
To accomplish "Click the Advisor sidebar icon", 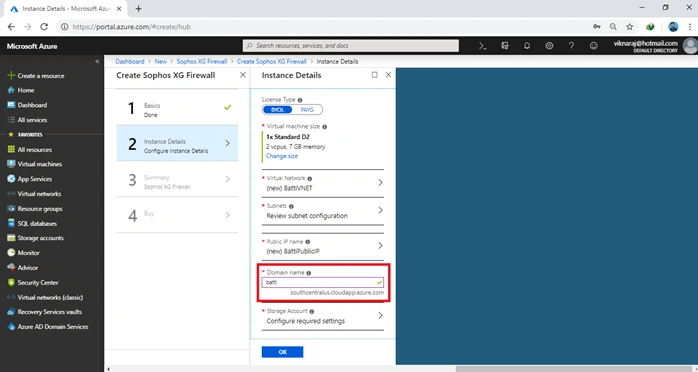I will point(11,267).
